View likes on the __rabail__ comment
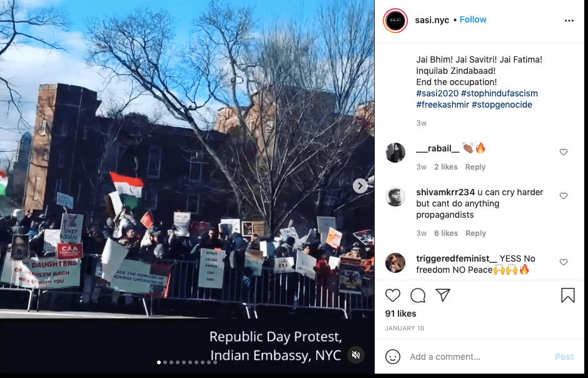 446,167
